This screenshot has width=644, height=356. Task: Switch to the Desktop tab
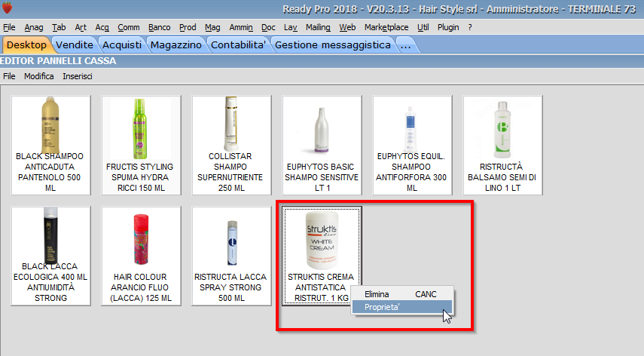click(26, 44)
